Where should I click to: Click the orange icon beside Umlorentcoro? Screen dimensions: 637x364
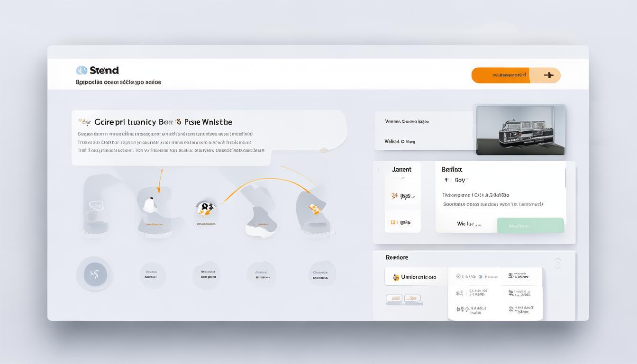(396, 277)
